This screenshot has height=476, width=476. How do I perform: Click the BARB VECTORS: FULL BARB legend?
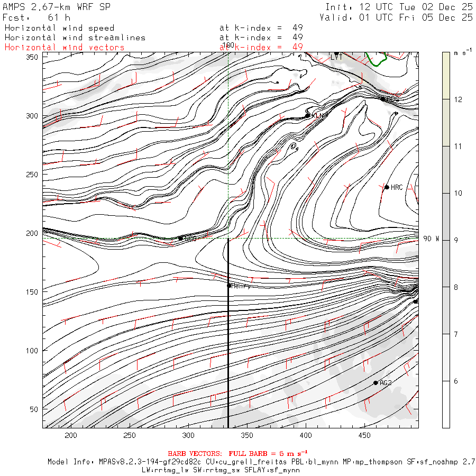tap(237, 454)
